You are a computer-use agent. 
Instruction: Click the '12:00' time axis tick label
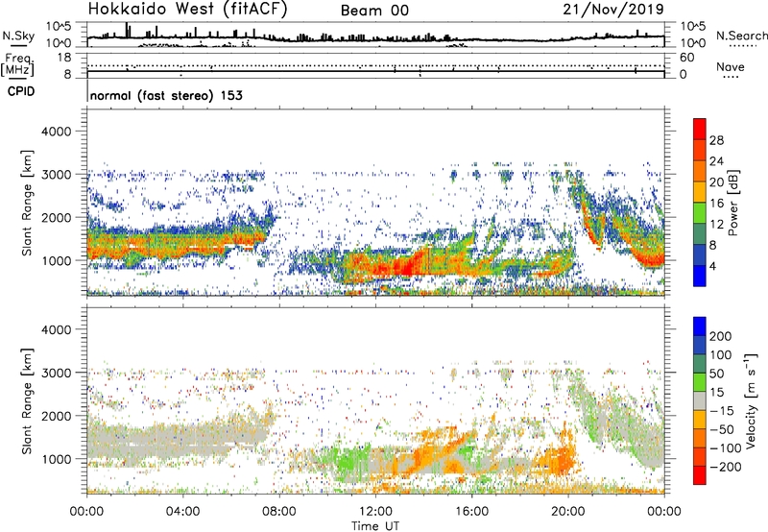pos(375,512)
